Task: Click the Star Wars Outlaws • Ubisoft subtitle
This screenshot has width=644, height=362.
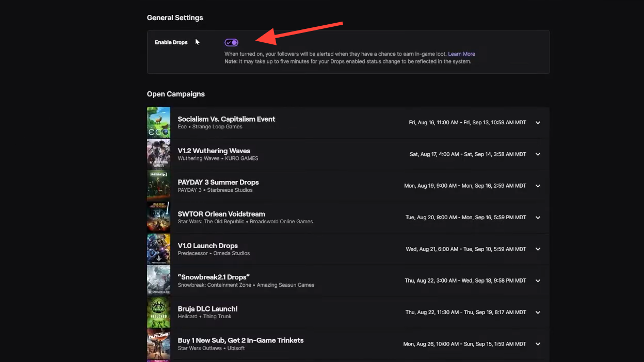Action: coord(211,348)
